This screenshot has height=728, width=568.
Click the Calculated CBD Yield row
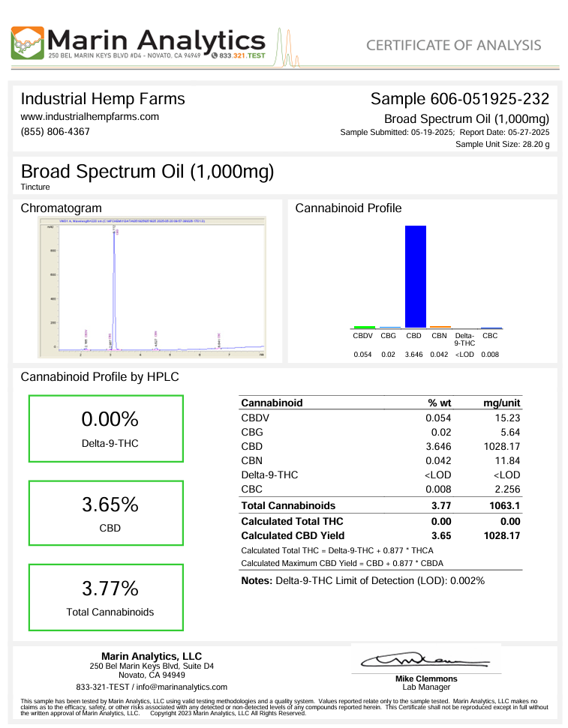(380, 536)
